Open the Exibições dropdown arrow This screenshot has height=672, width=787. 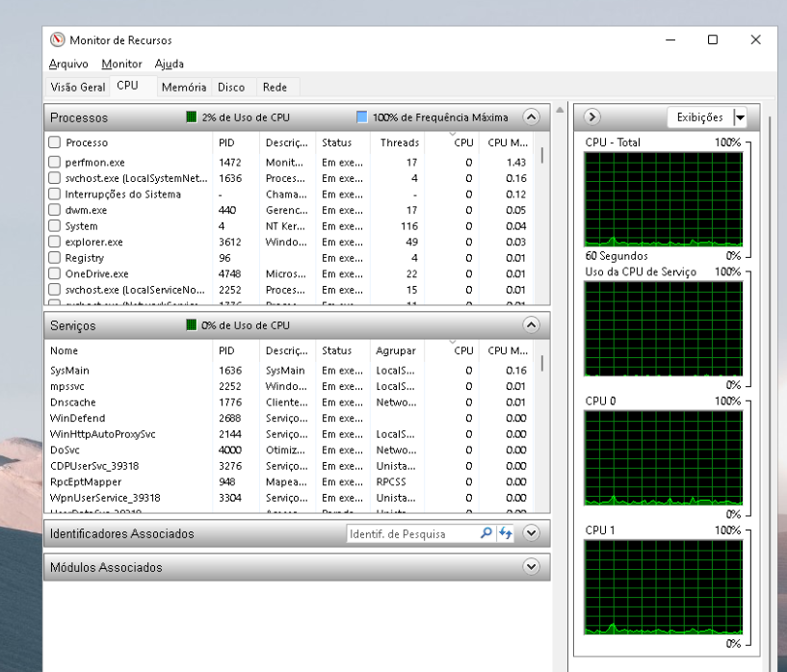740,117
